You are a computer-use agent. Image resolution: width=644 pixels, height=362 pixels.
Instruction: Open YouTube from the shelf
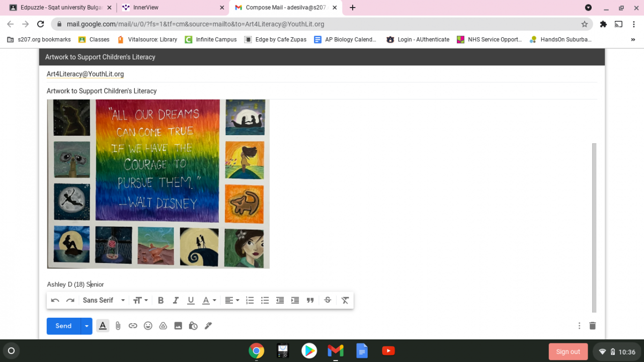click(388, 351)
